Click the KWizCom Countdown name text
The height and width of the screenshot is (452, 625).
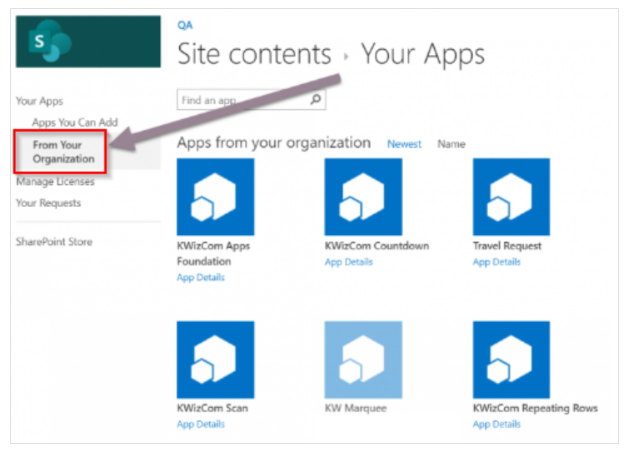tap(377, 246)
